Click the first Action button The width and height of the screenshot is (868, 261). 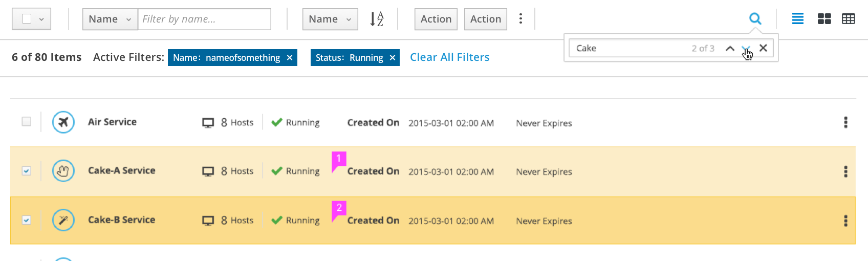pos(436,19)
